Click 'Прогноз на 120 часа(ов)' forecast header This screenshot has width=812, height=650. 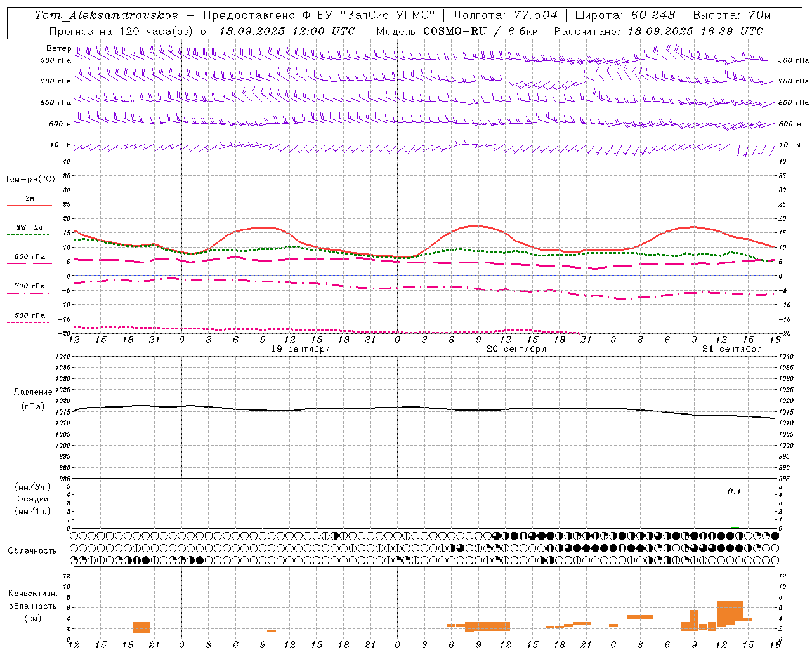click(121, 31)
